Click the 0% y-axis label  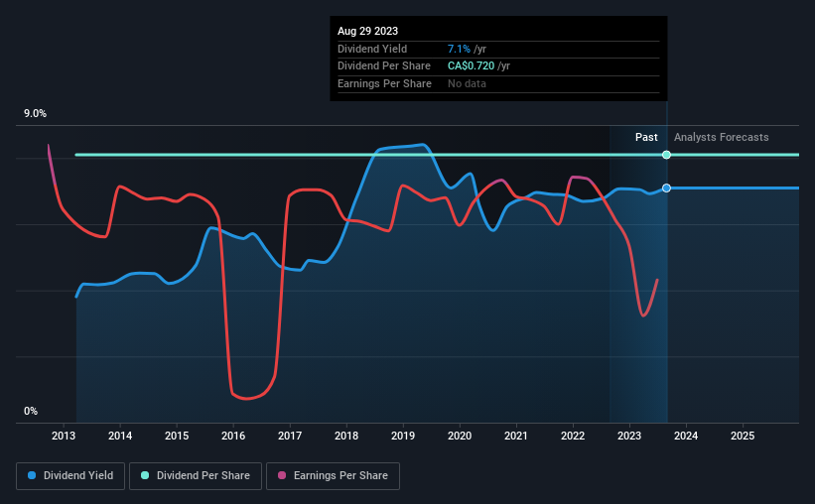point(31,411)
